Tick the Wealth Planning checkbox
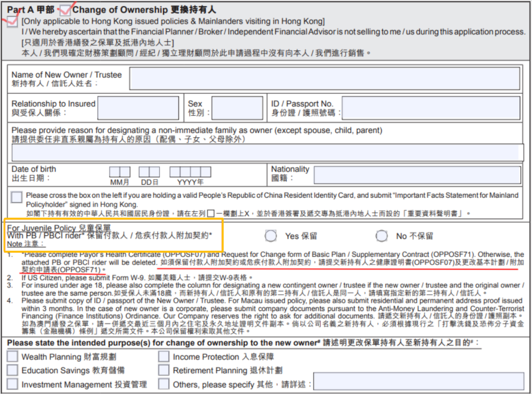This screenshot has height=394, width=532. pos(12,357)
